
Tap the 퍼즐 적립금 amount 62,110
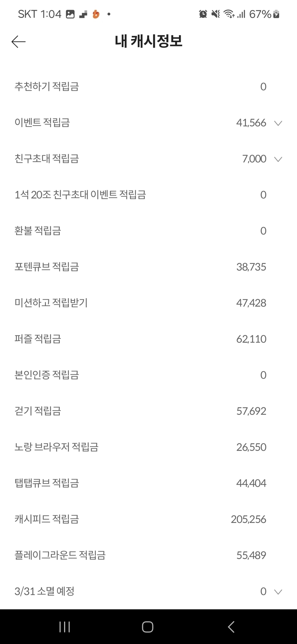tap(251, 339)
